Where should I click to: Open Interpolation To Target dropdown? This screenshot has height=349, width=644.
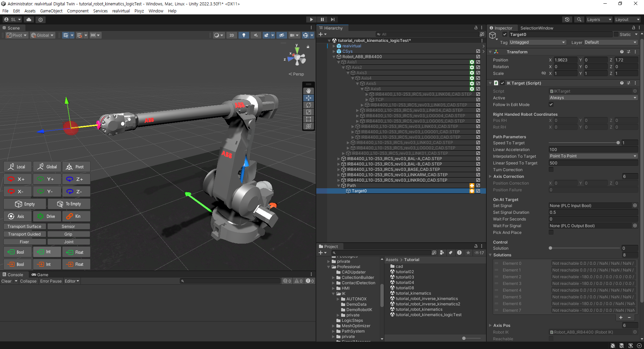[593, 156]
